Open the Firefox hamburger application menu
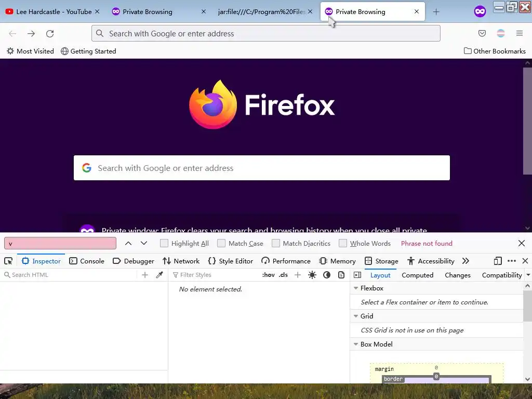The height and width of the screenshot is (399, 532). [520, 33]
